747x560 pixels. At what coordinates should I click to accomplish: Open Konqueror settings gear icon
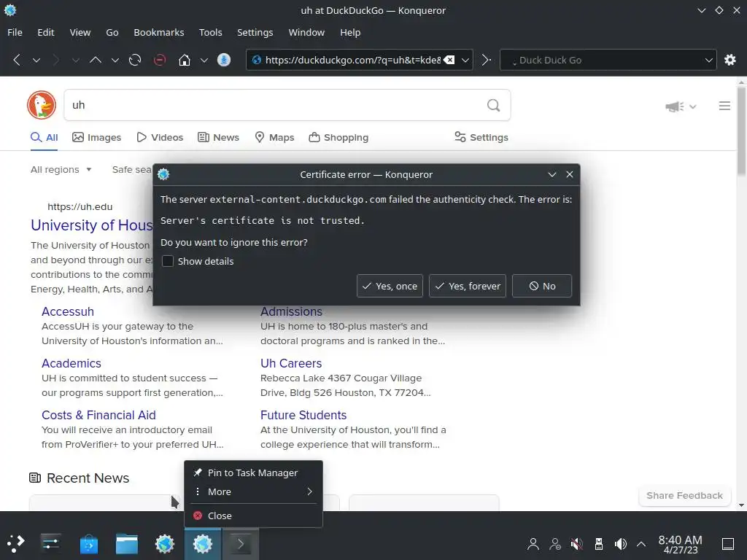729,60
